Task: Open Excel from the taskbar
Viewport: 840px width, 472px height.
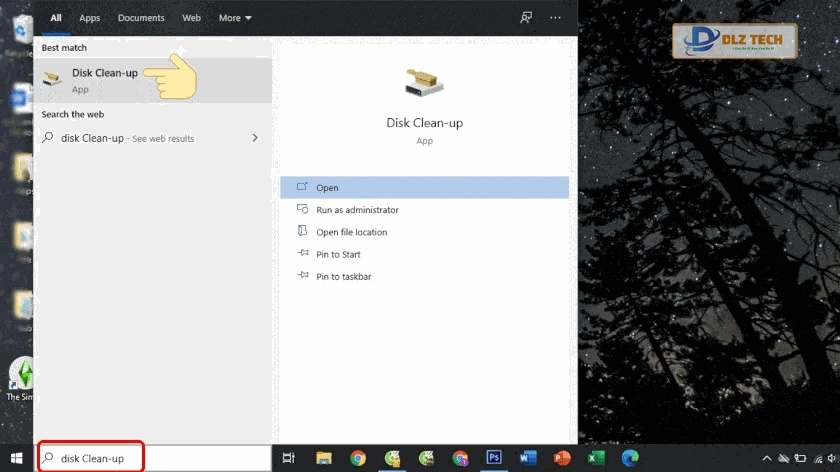Action: (x=596, y=458)
